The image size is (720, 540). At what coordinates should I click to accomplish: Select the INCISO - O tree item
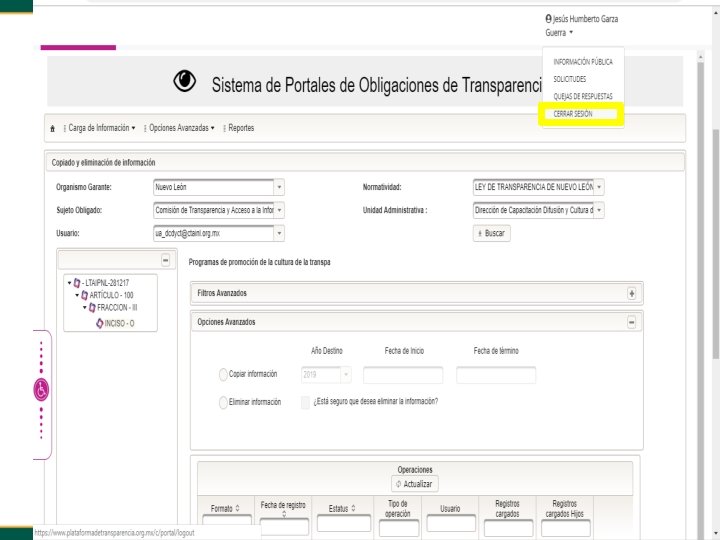(x=119, y=324)
